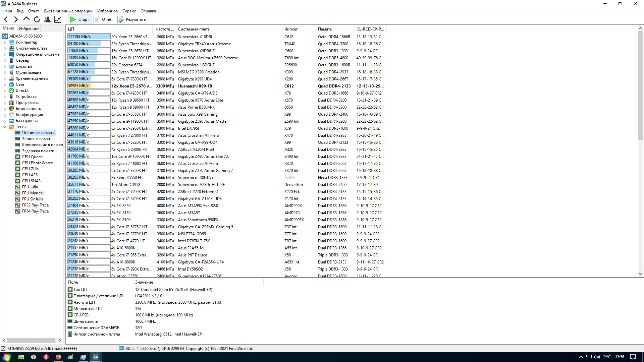Click the green Start benchmark icon
The image size is (644, 362).
[x=73, y=19]
